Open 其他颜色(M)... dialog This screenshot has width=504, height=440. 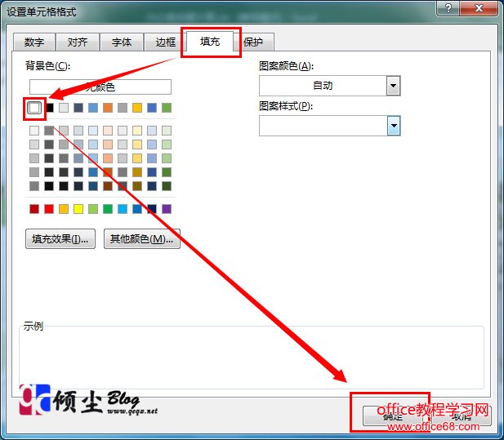click(142, 238)
